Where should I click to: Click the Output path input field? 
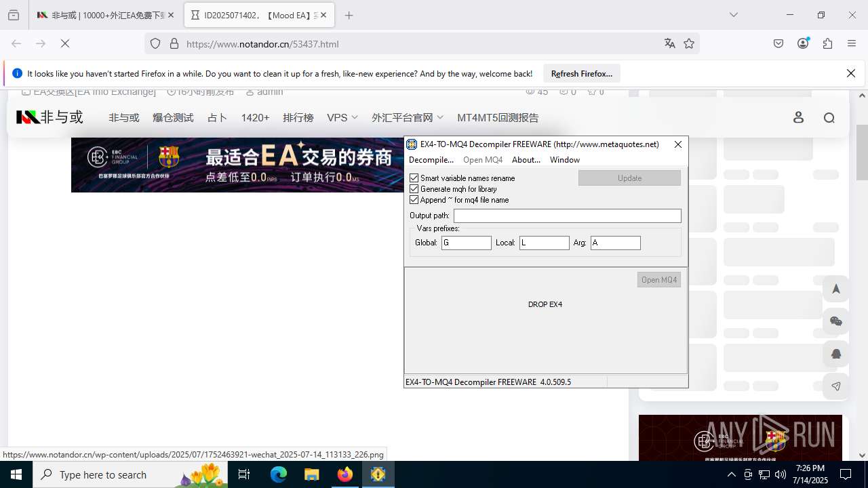[567, 216]
